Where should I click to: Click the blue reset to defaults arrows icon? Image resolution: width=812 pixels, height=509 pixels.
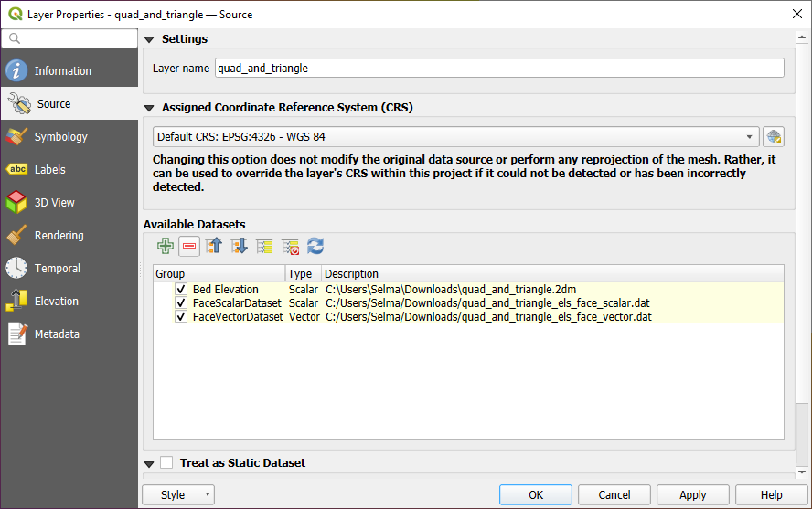click(x=315, y=246)
